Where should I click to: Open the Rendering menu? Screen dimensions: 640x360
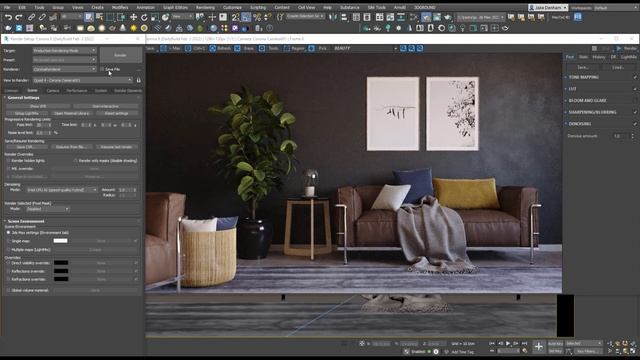[x=205, y=7]
